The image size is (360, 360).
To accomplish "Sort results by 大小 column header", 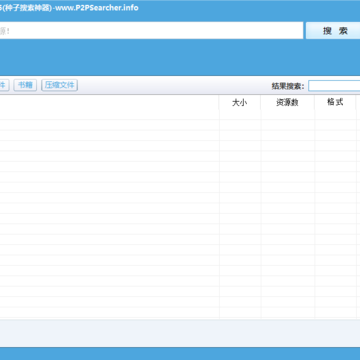I will click(240, 103).
